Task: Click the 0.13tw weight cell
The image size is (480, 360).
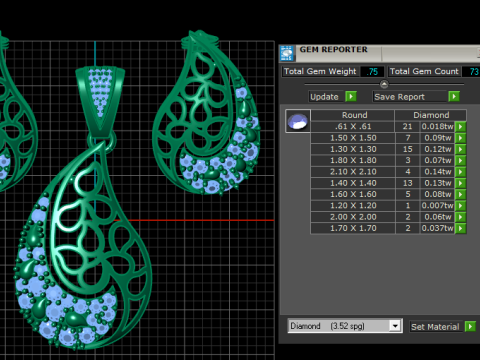Action: point(437,183)
